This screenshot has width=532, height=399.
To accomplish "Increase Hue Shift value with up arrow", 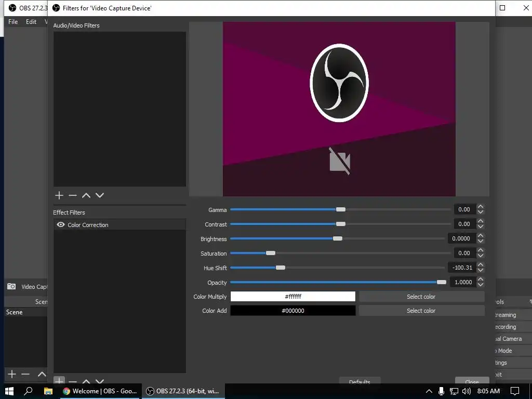I will coord(481,264).
